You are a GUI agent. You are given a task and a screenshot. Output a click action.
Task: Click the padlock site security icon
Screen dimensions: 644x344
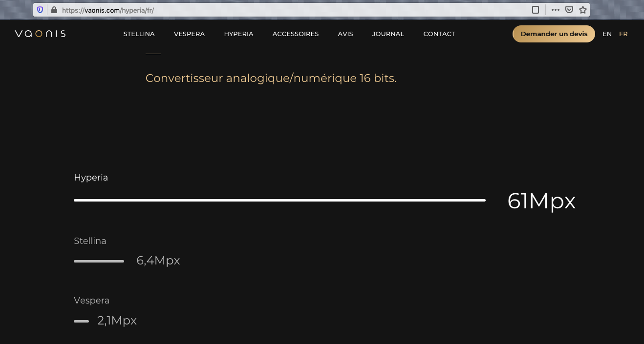coord(54,10)
